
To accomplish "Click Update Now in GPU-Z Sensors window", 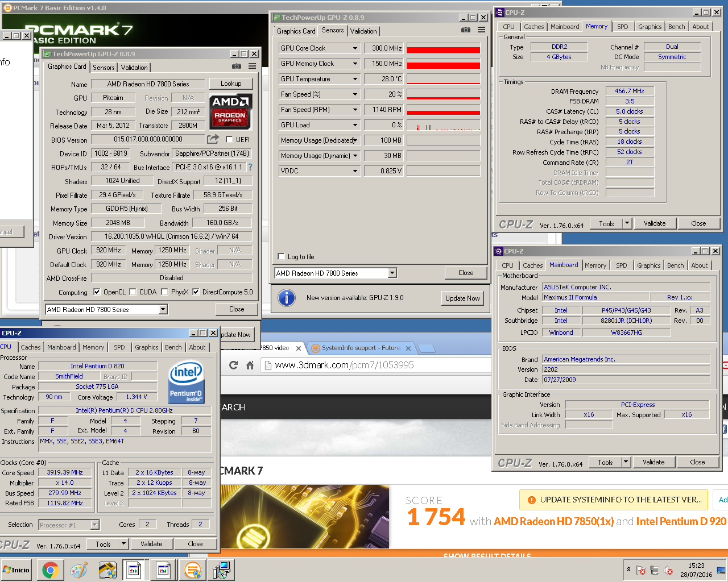I will (x=462, y=298).
